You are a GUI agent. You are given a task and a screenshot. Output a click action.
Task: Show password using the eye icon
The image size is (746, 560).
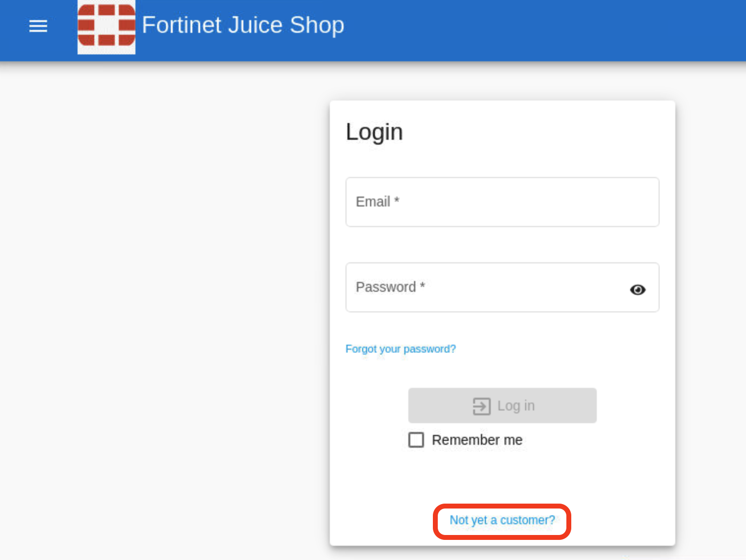pos(638,290)
